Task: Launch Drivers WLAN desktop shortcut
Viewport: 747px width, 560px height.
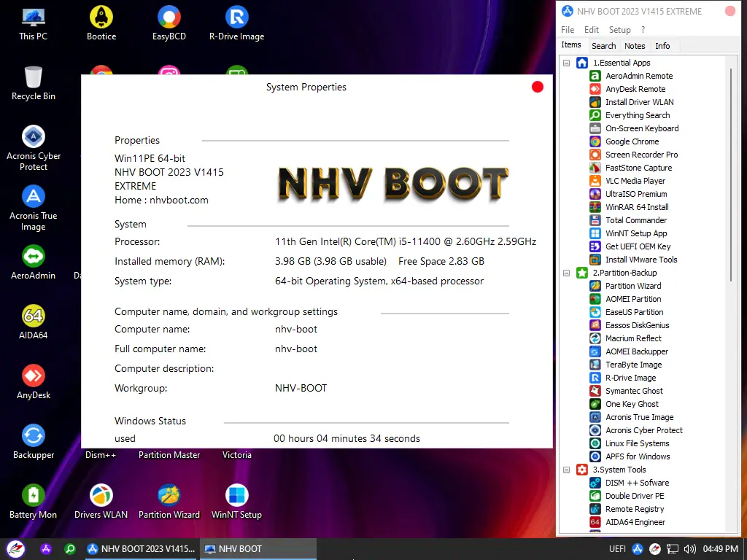Action: click(101, 502)
